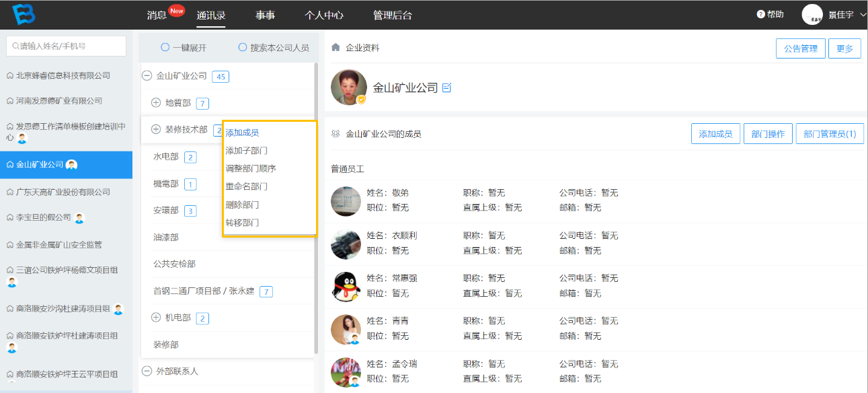Select the 一键展开 radio option

click(165, 48)
